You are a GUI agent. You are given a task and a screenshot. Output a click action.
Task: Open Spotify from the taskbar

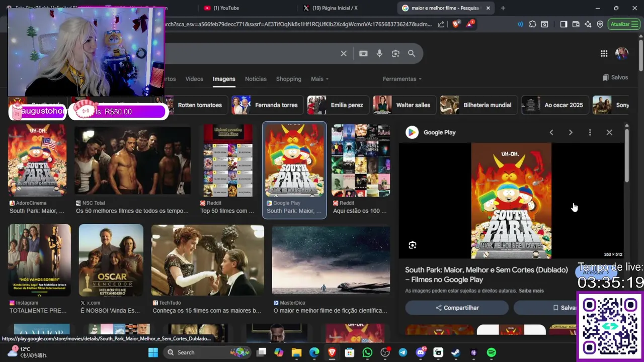(x=492, y=352)
